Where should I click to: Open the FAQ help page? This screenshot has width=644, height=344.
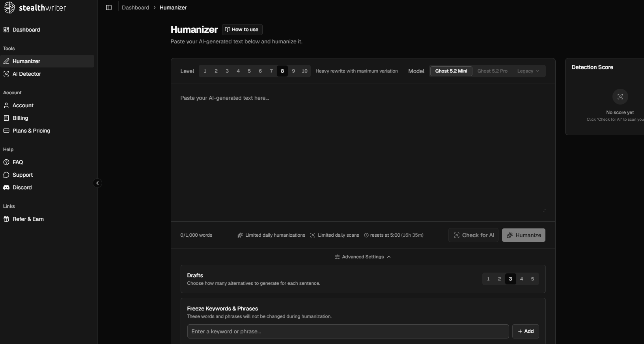tap(47, 162)
